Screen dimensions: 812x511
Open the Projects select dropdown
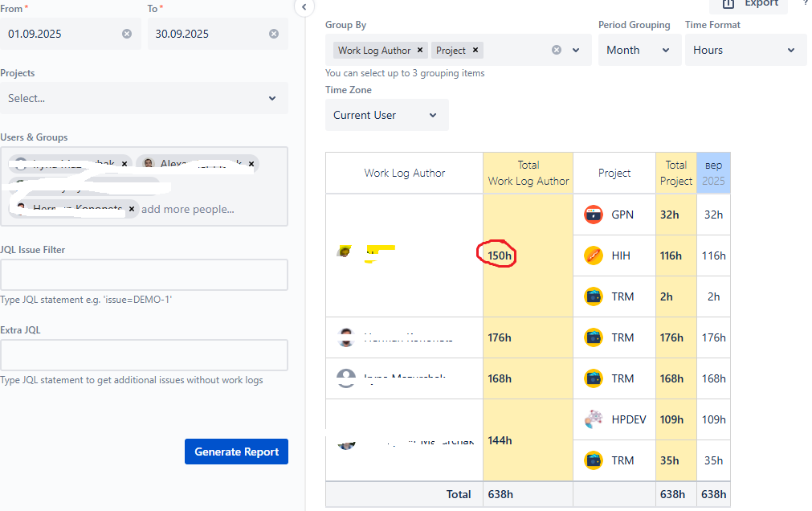click(x=144, y=98)
